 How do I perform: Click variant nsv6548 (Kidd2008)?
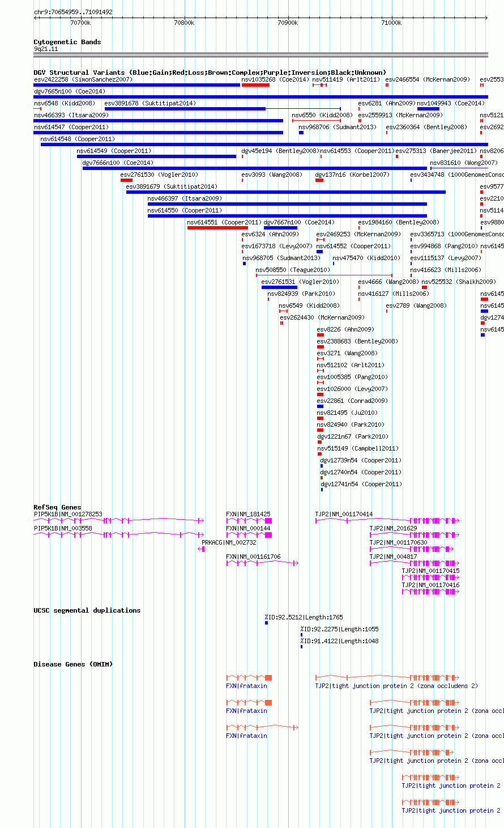pos(65,104)
